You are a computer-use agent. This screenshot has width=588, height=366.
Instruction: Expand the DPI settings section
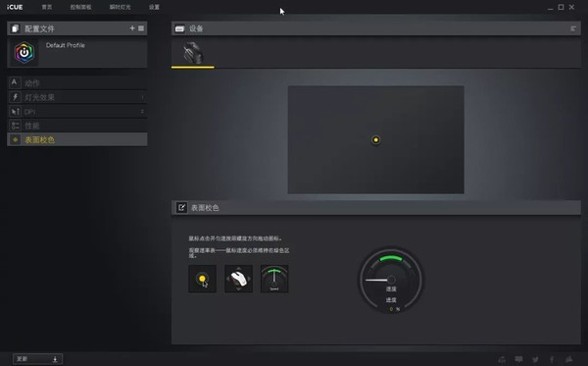tap(77, 112)
